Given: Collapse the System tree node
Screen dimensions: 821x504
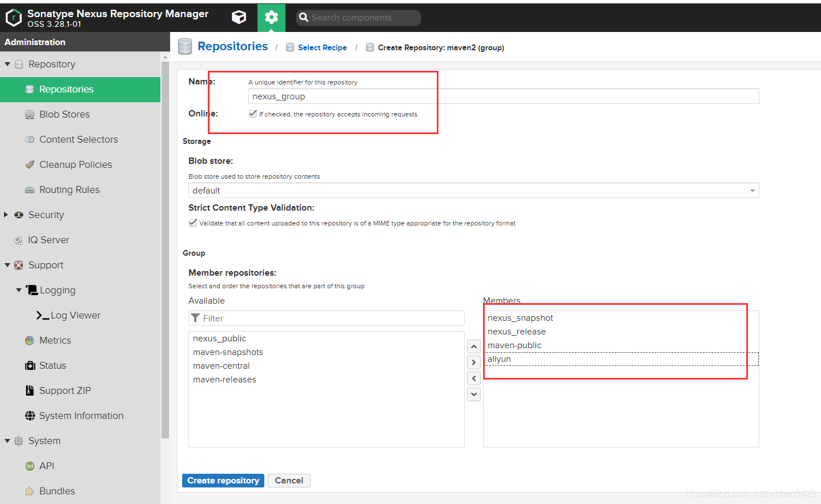Looking at the screenshot, I should pos(7,441).
